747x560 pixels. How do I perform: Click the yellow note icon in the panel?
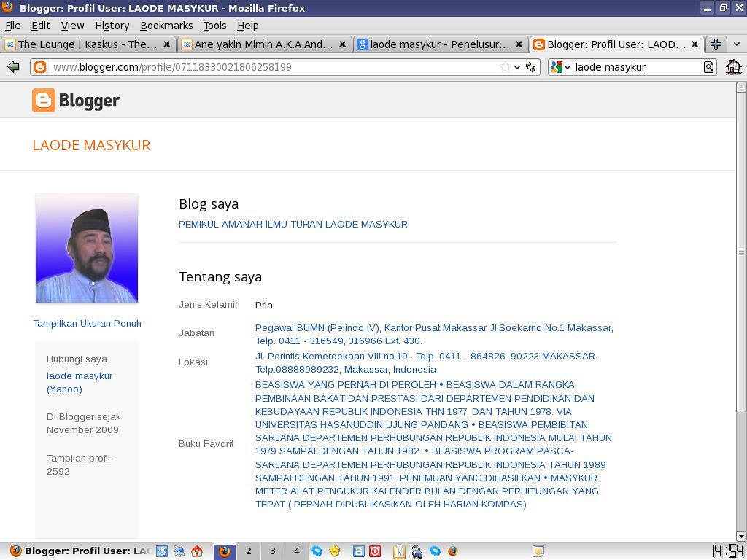tap(538, 551)
